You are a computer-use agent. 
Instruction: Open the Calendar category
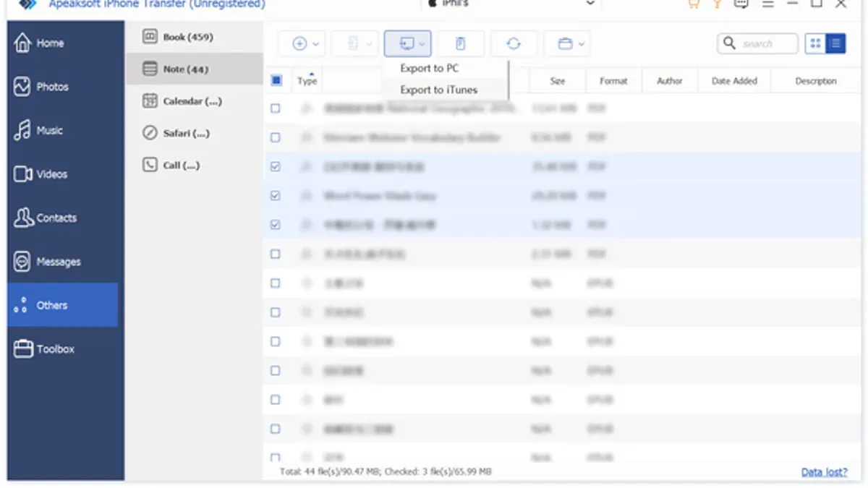(194, 101)
